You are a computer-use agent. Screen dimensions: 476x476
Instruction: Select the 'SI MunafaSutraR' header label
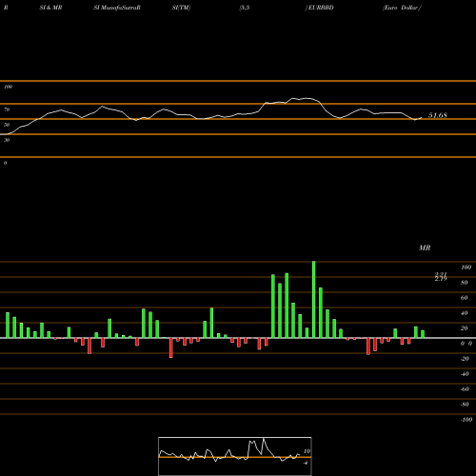(117, 8)
